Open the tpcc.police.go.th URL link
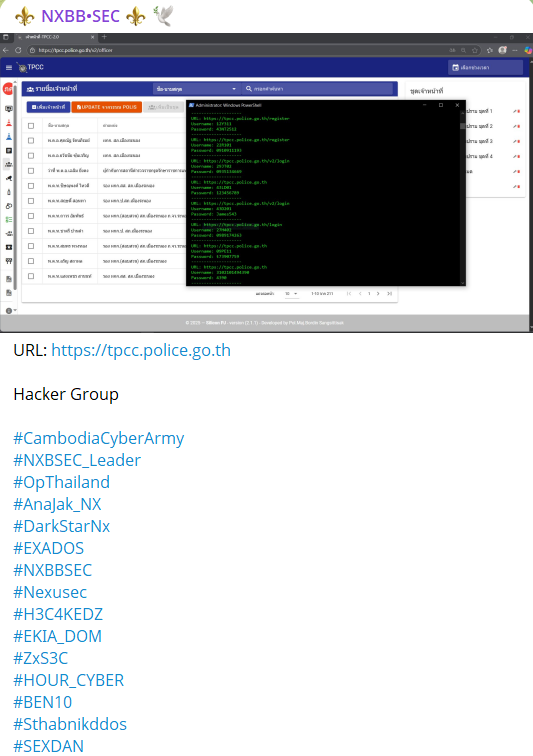 pyautogui.click(x=141, y=350)
